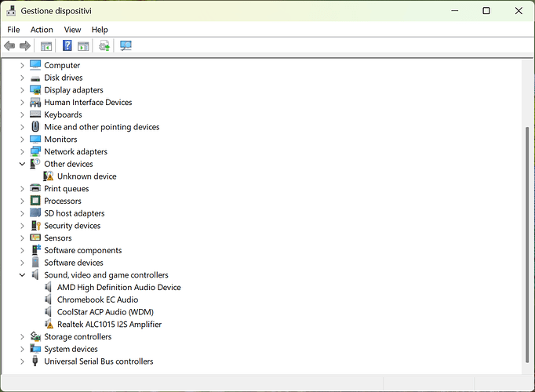
Task: Click the Other devices category icon
Action: [35, 164]
